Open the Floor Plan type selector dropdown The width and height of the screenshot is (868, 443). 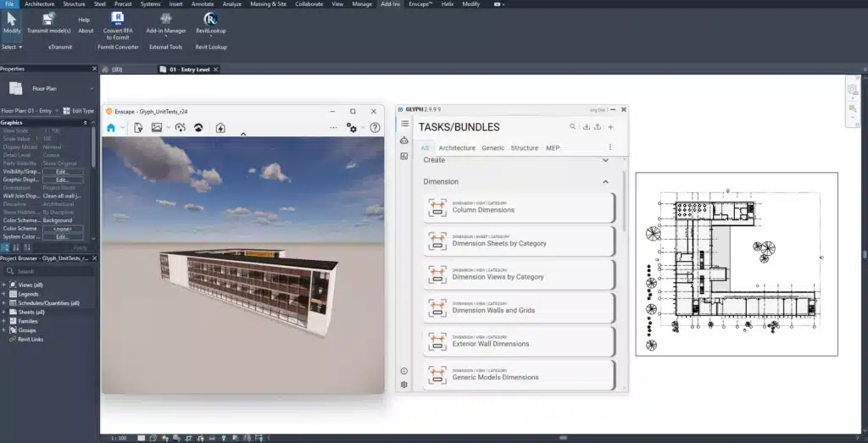(92, 88)
